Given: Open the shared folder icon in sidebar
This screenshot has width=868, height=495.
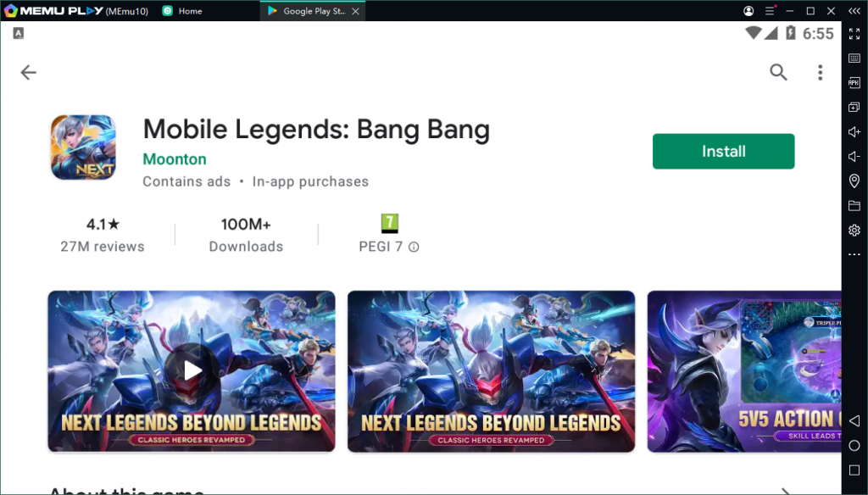Looking at the screenshot, I should point(854,205).
